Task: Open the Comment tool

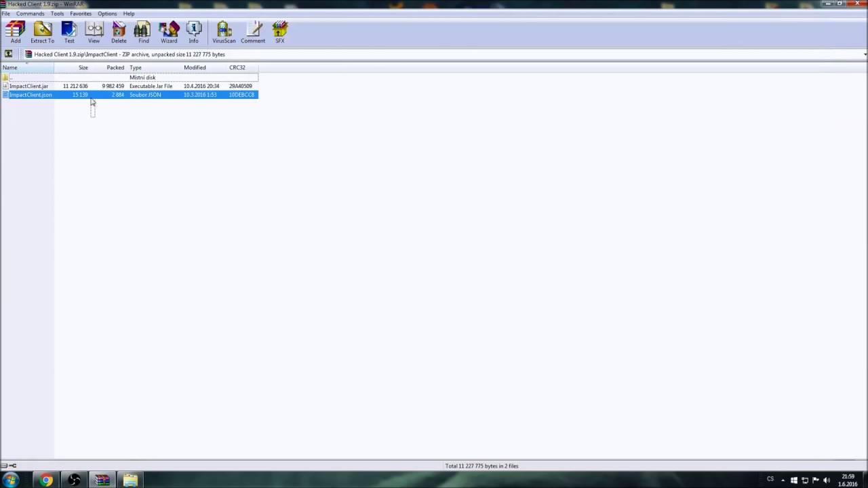Action: [x=253, y=32]
